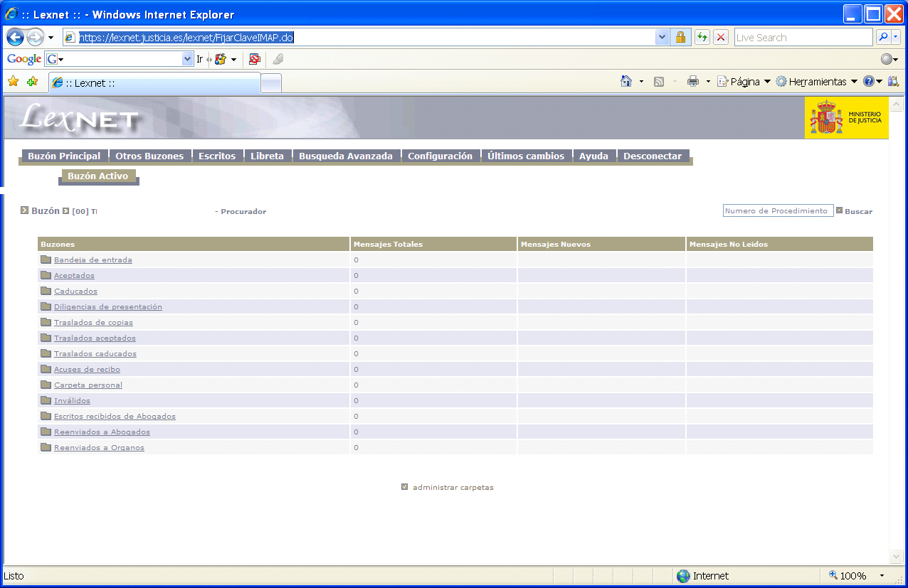908x588 pixels.
Task: Expand the zoom level 100% dropdown
Action: (x=882, y=576)
